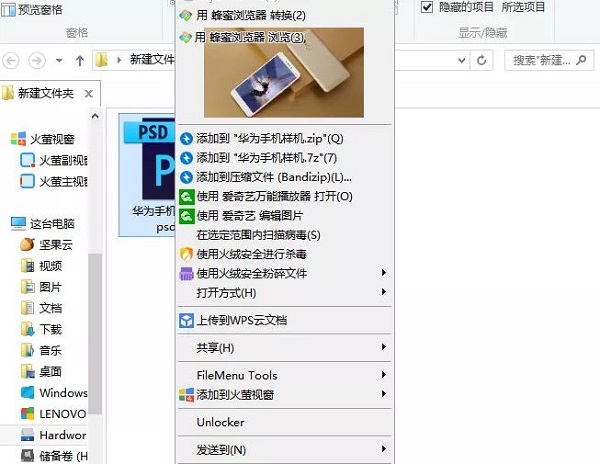Choose 用 蜂蜜浏览器 转换(2)
600x464 pixels.
click(283, 15)
